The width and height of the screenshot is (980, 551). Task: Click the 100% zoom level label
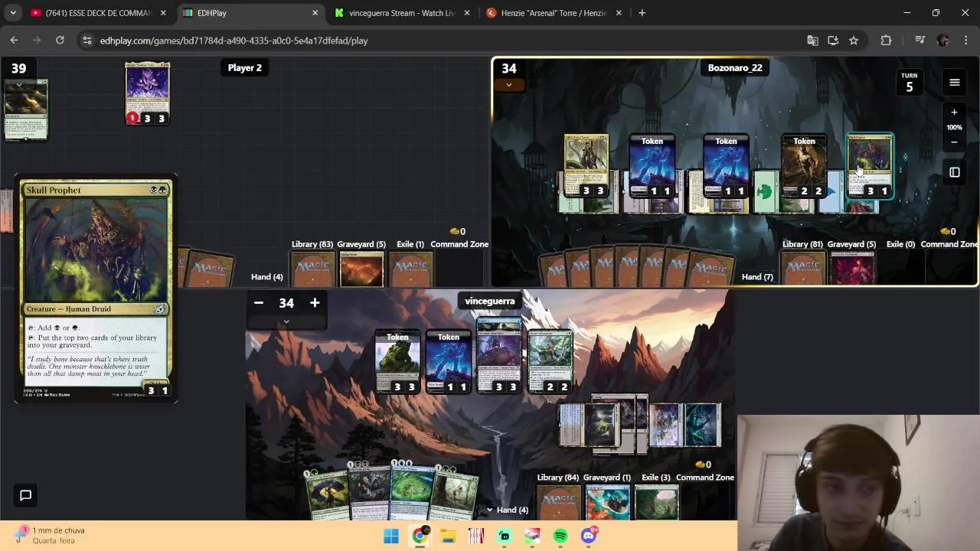(x=954, y=127)
